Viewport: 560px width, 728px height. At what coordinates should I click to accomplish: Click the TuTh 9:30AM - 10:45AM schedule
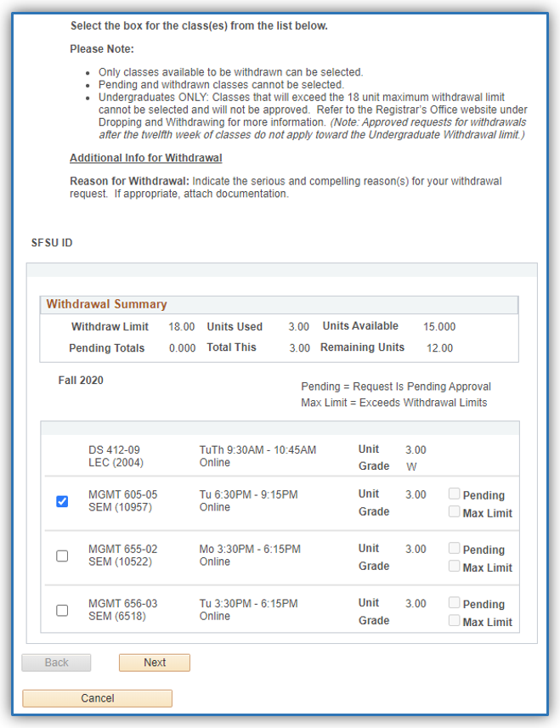(x=257, y=450)
